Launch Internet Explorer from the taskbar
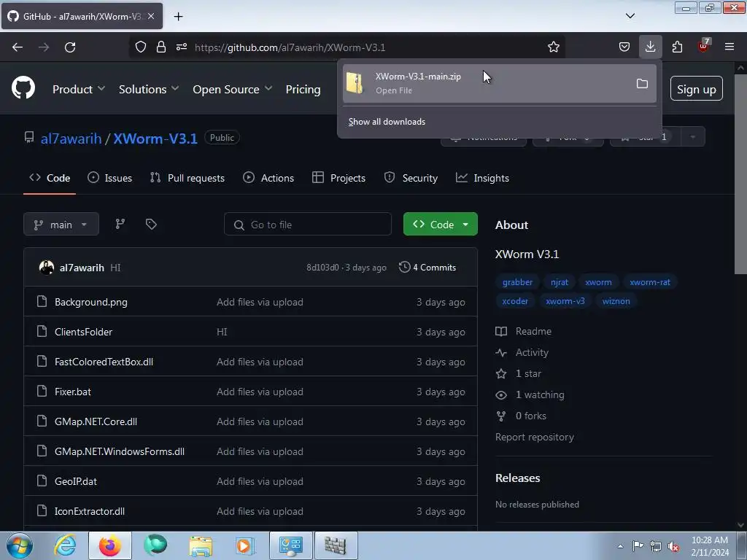Image resolution: width=747 pixels, height=560 pixels. coord(65,545)
